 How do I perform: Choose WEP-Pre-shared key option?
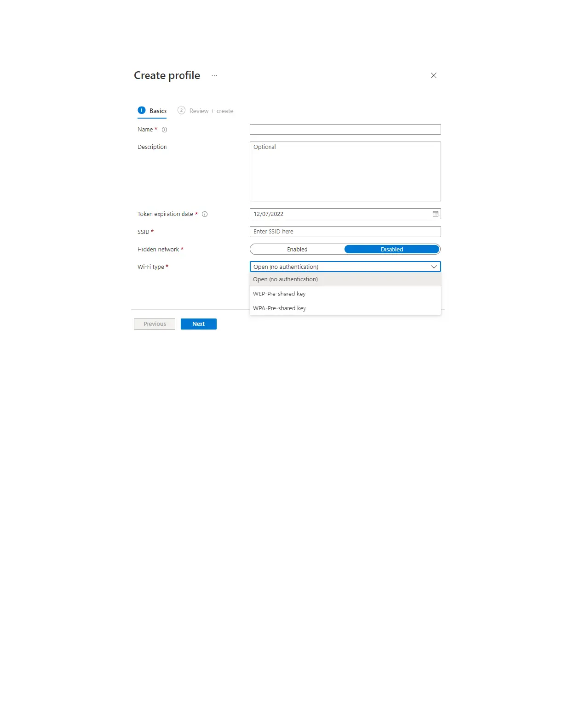pos(345,294)
